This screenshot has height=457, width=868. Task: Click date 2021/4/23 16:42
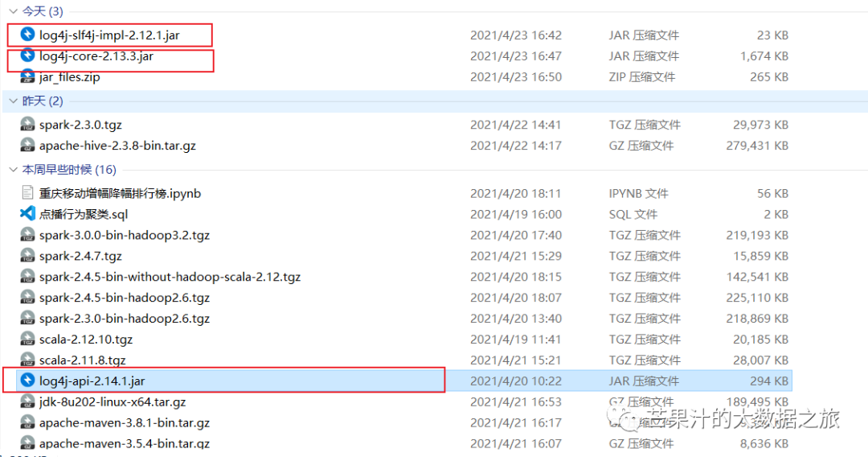point(516,35)
